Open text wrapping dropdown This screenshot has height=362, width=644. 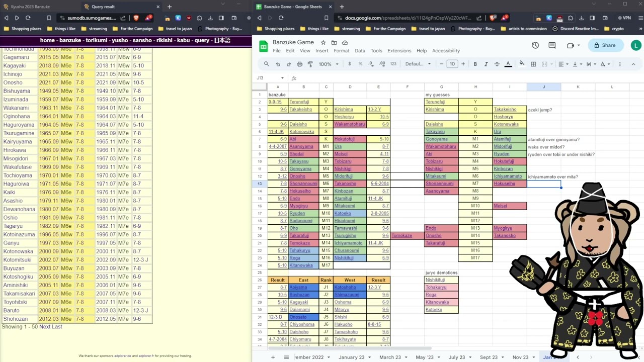[x=591, y=64]
